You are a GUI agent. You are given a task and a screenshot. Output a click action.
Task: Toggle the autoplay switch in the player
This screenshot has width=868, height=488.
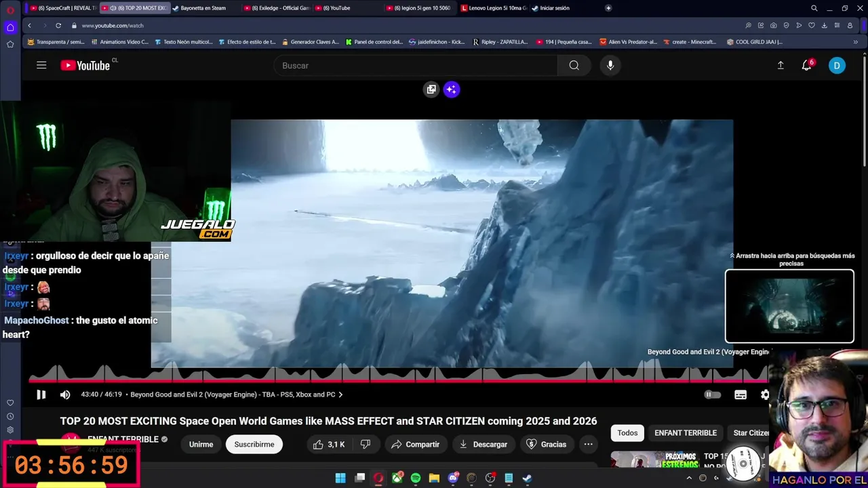712,394
